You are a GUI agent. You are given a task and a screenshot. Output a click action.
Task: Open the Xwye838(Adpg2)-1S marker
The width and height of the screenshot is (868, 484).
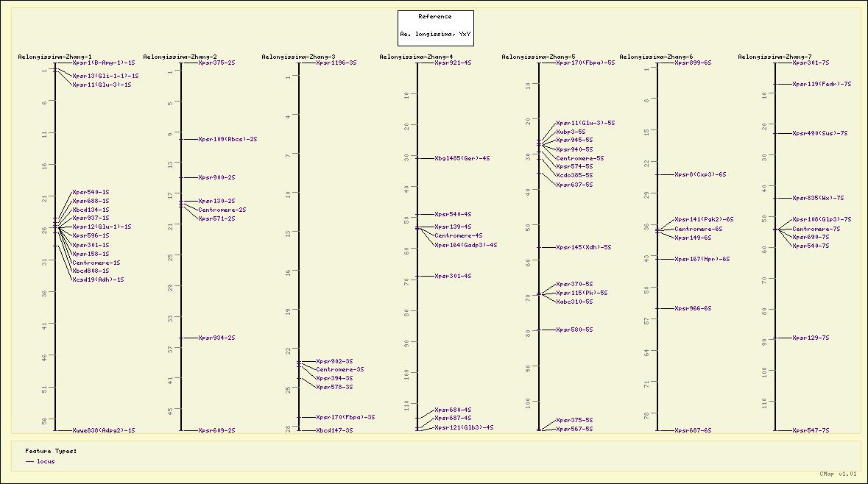pos(103,430)
